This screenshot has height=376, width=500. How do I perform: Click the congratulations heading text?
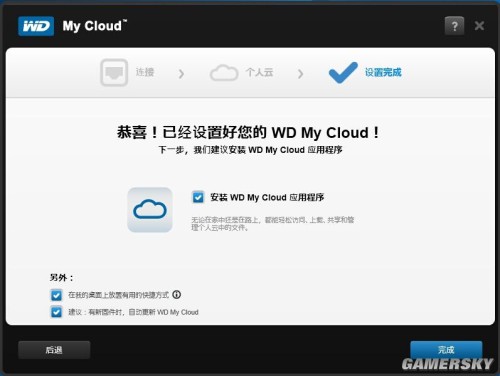pyautogui.click(x=248, y=132)
